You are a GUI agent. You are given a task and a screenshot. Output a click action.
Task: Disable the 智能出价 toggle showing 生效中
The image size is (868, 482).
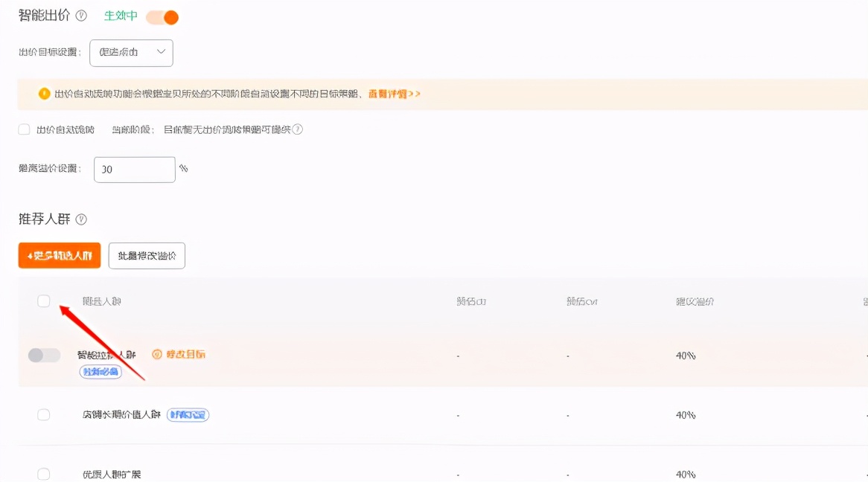tap(163, 16)
